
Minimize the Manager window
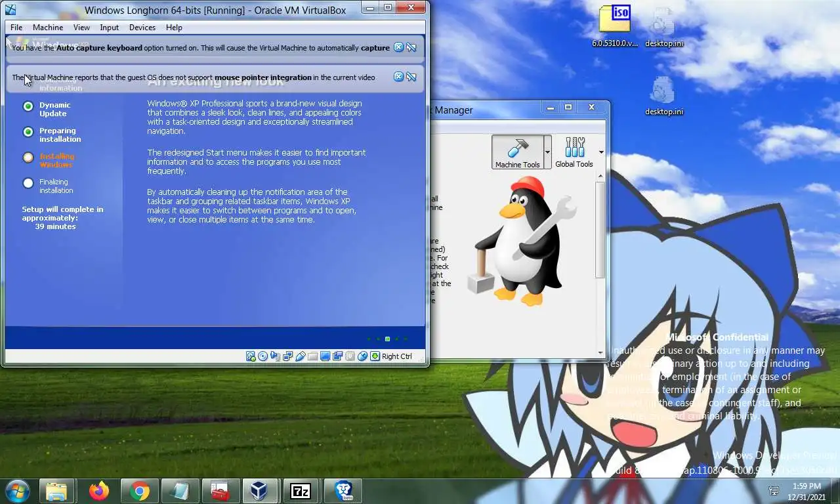pos(551,108)
